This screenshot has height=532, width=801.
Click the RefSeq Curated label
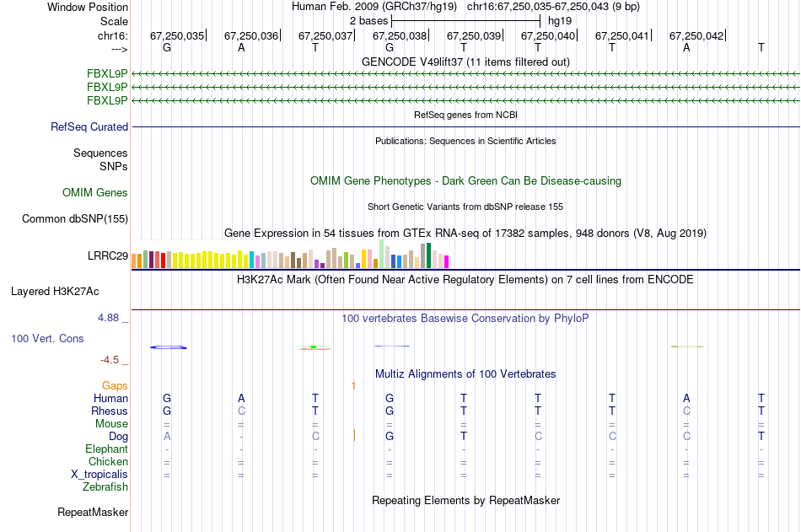(89, 126)
